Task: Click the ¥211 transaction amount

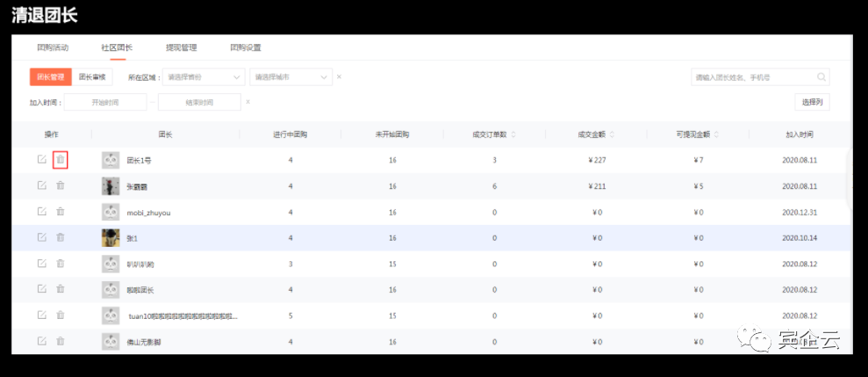Action: (598, 186)
